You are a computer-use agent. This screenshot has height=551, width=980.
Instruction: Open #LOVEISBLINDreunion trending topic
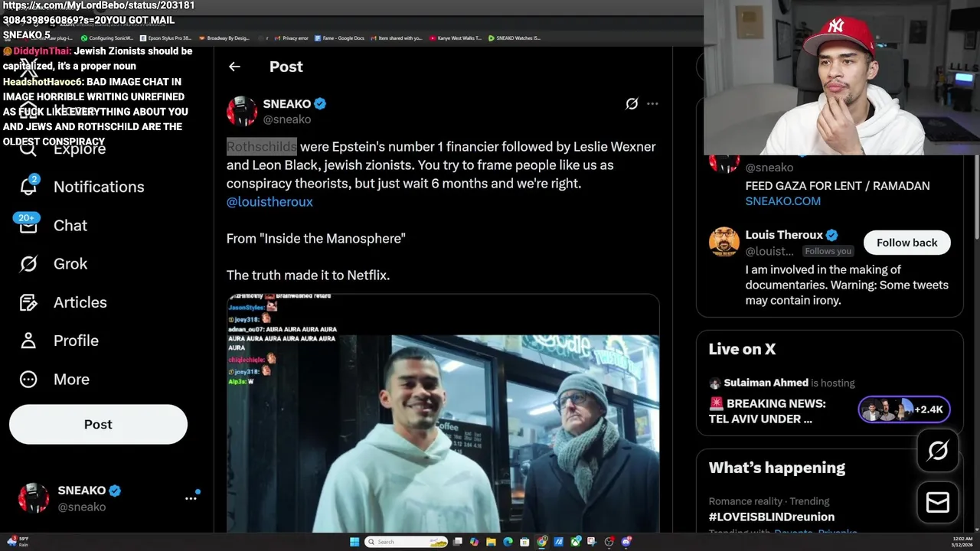click(x=771, y=517)
